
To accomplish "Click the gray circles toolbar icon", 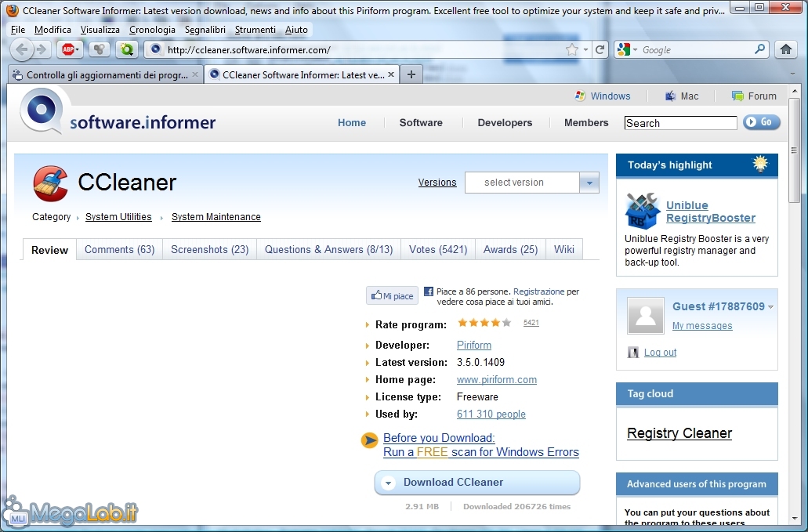I will coord(99,49).
